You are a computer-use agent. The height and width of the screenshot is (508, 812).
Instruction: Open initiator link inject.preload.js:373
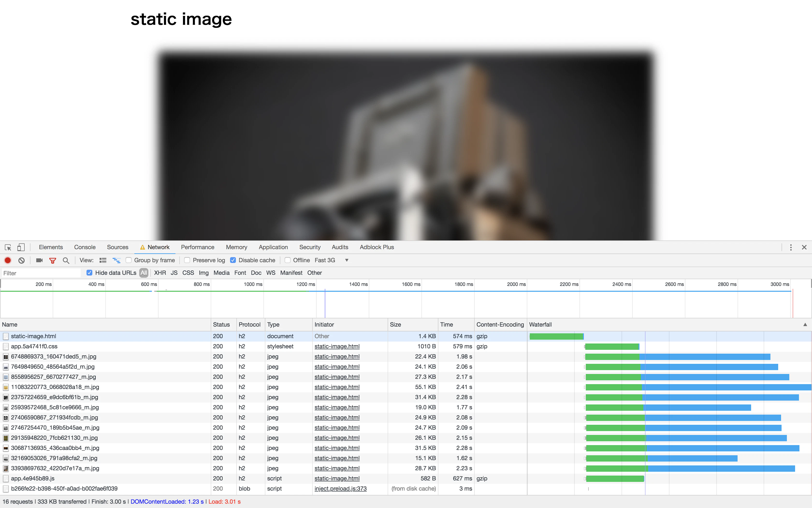pyautogui.click(x=341, y=488)
